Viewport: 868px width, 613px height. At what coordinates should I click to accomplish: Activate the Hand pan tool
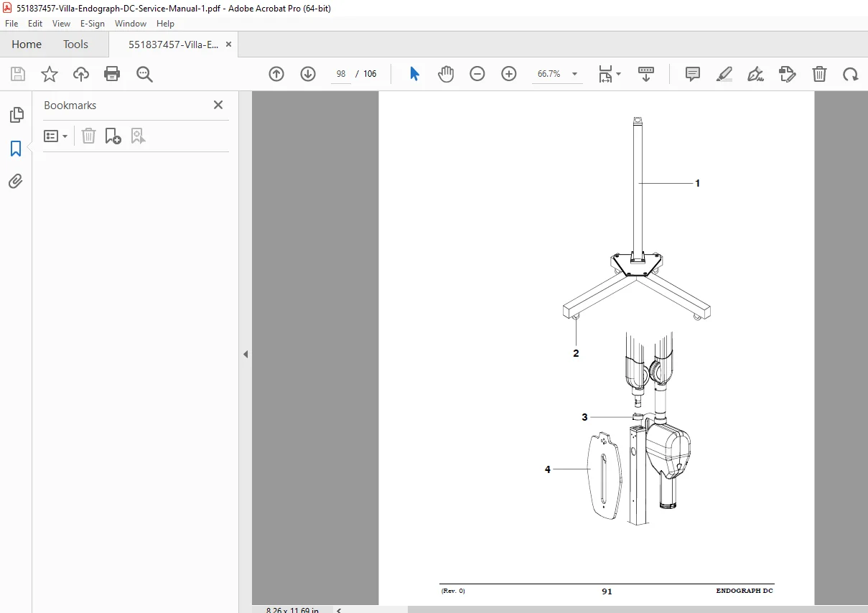(446, 74)
